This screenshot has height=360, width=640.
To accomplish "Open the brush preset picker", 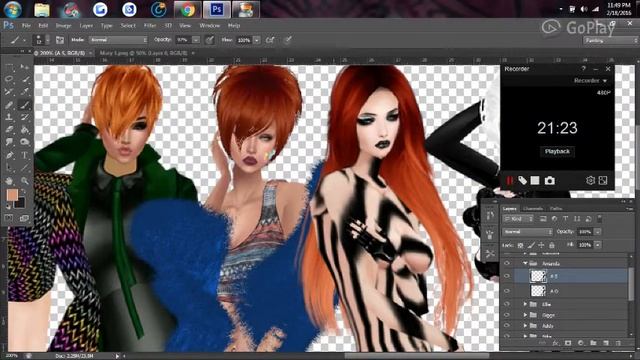I will tap(42, 40).
